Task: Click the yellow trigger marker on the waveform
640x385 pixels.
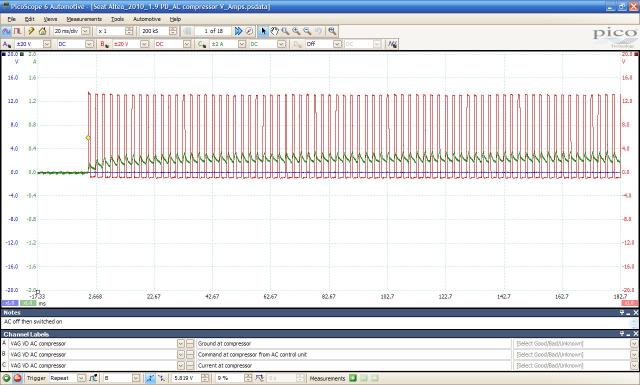Action: click(x=88, y=138)
